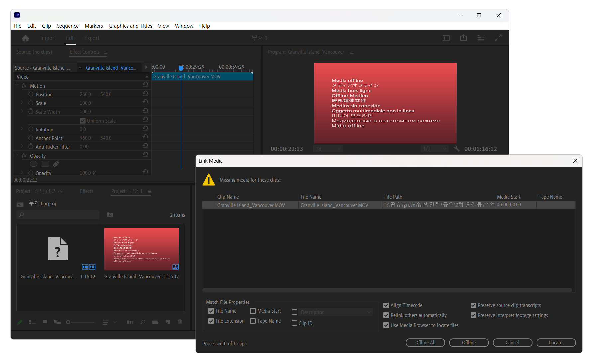Screen dimensions: 596x364
Task: Enable Clip ID match property
Action: [x=294, y=323]
